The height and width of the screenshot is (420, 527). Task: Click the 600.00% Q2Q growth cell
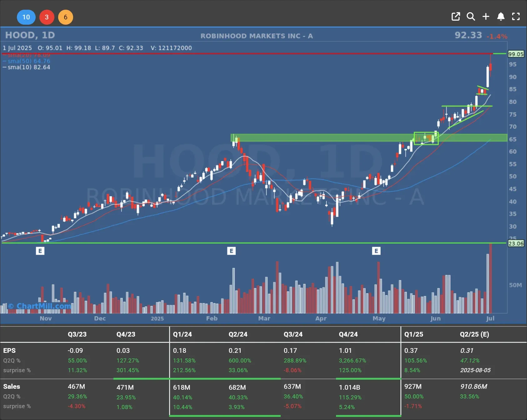click(x=240, y=360)
